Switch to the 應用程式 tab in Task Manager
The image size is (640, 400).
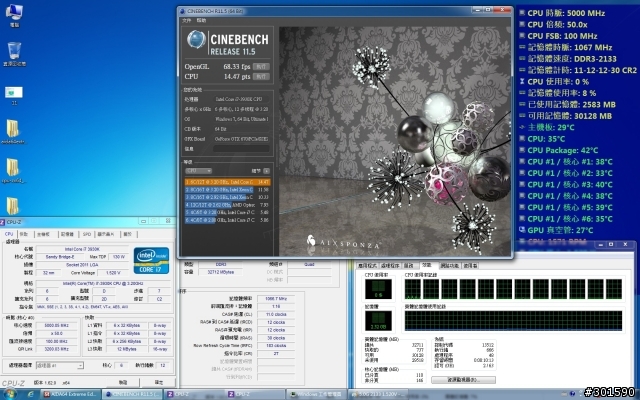(367, 266)
